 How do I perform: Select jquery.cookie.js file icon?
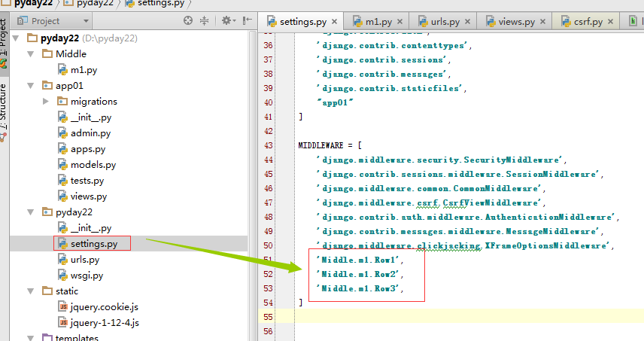pyautogui.click(x=63, y=307)
